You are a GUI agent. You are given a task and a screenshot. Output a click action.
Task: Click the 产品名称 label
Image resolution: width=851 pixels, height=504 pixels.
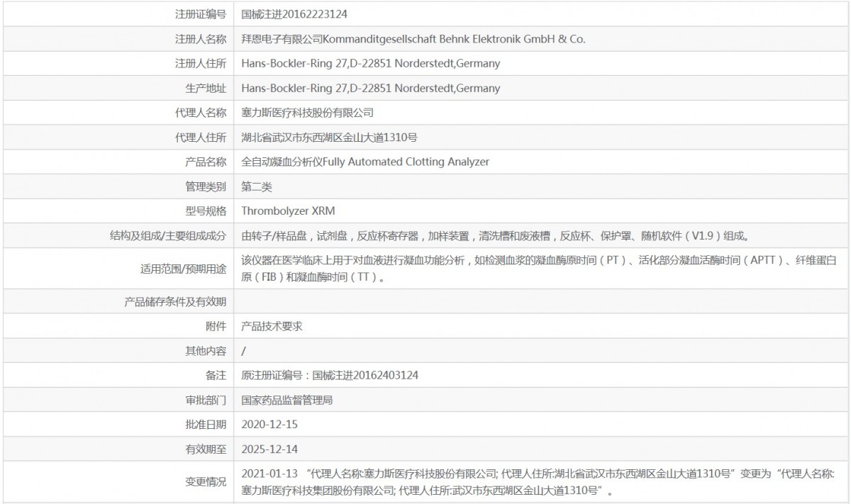point(206,162)
